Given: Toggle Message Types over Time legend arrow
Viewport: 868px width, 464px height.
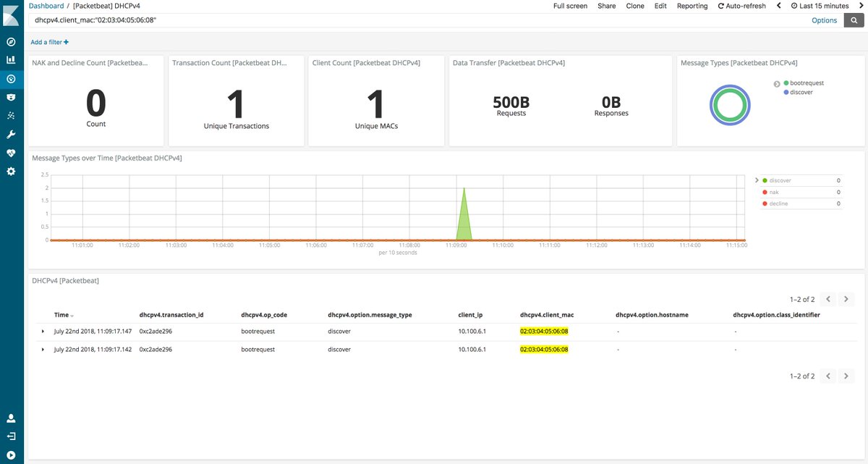Looking at the screenshot, I should click(x=757, y=180).
